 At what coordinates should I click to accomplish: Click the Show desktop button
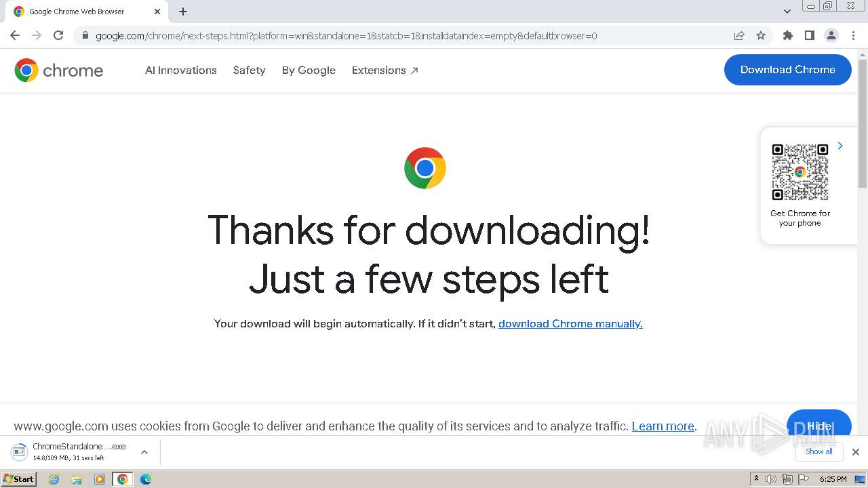860,479
